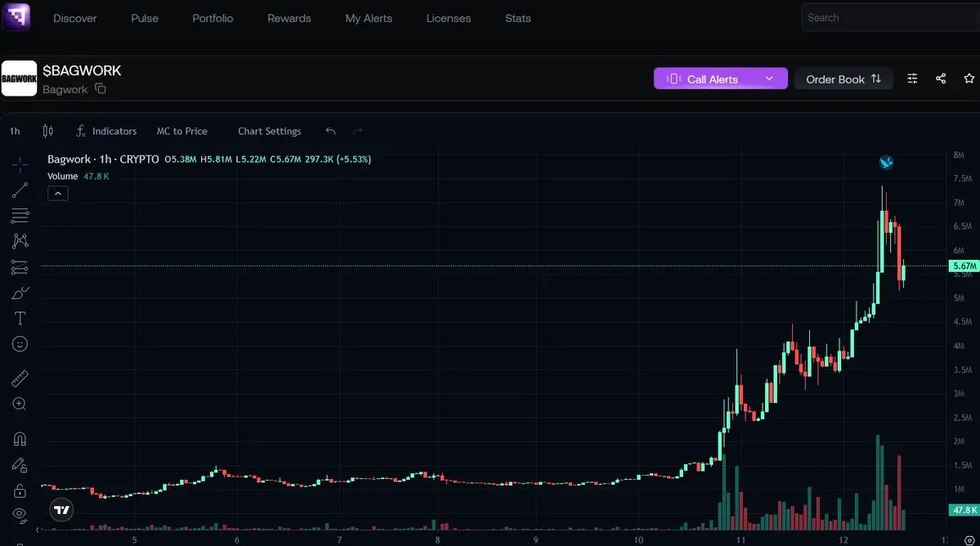Open the emoji icons tool

point(20,344)
